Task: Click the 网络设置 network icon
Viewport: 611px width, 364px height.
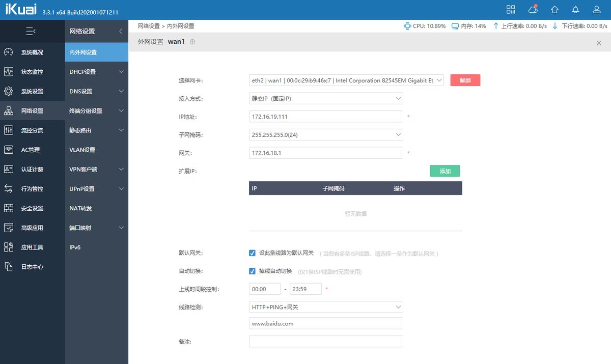Action: pos(9,110)
